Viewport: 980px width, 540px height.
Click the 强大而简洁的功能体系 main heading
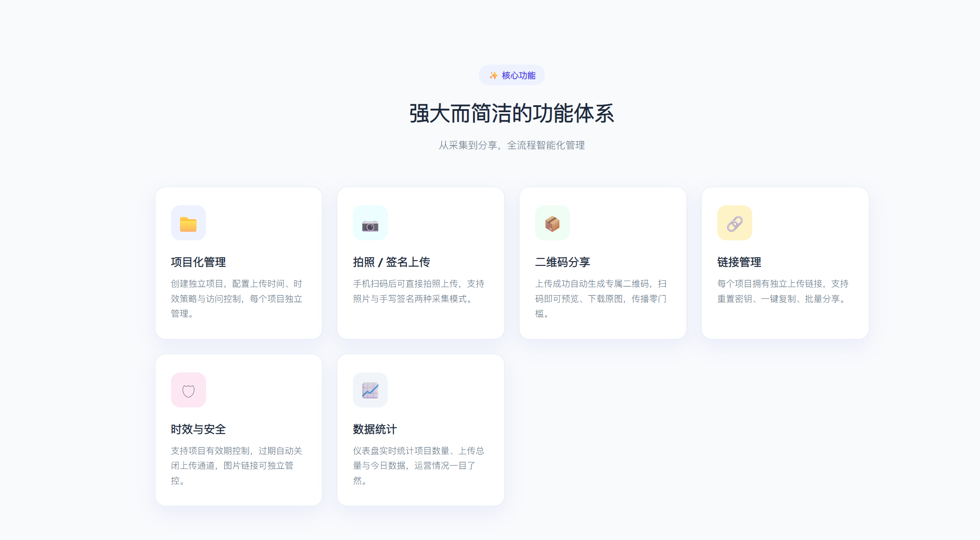point(512,113)
